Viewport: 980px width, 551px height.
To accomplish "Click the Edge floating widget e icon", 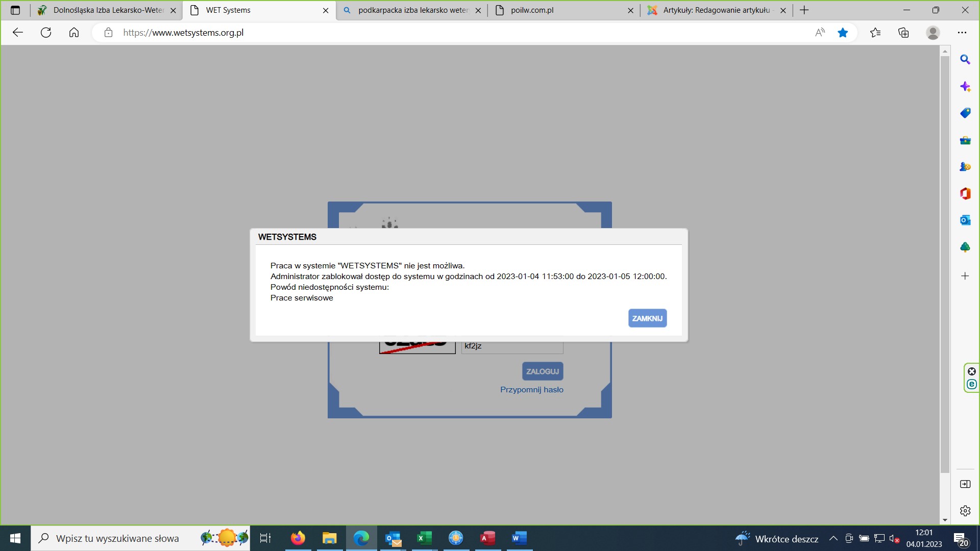I will click(x=972, y=384).
